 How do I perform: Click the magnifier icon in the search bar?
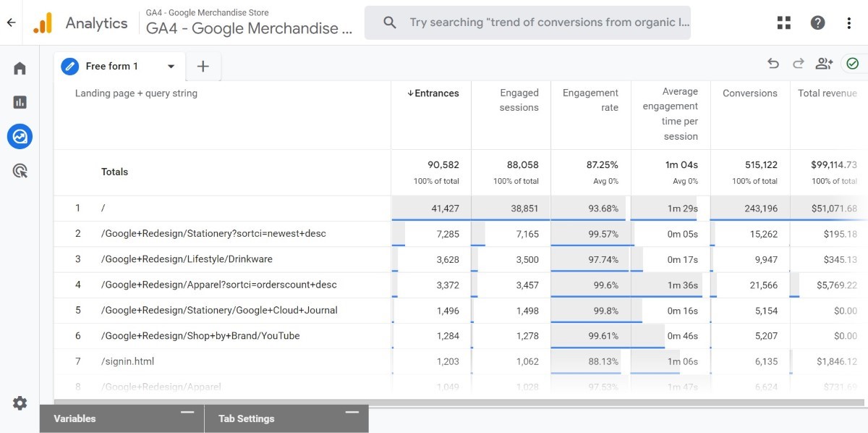(x=390, y=22)
